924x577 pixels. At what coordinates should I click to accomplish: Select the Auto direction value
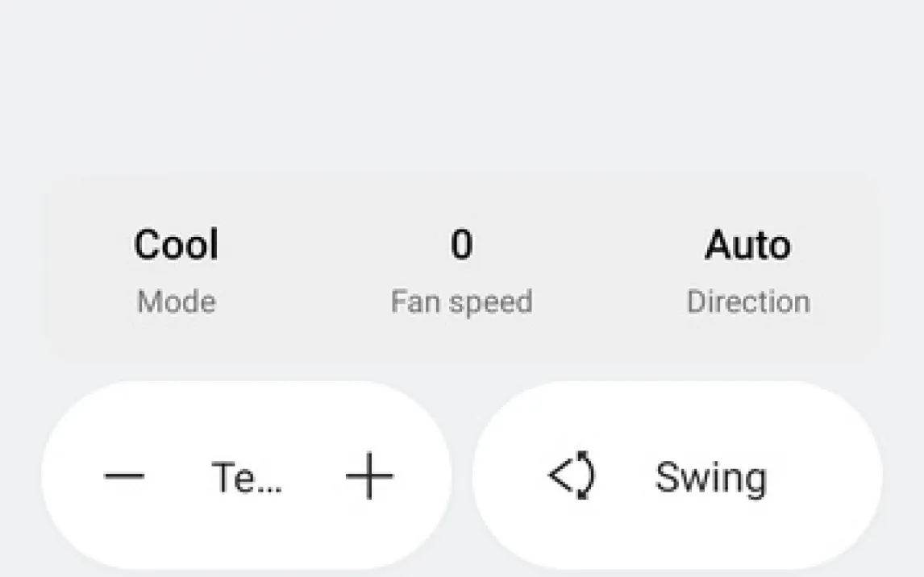click(x=748, y=245)
